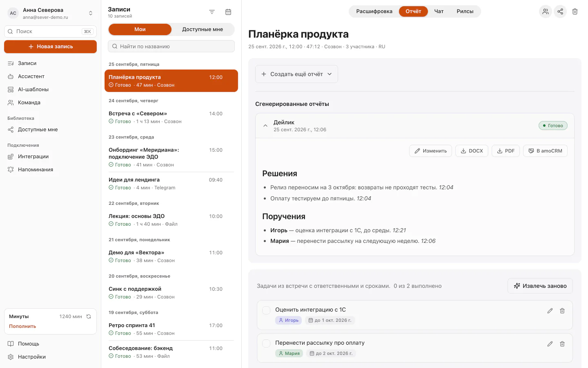The image size is (588, 368).
Task: Download report as DOCX
Action: (472, 151)
